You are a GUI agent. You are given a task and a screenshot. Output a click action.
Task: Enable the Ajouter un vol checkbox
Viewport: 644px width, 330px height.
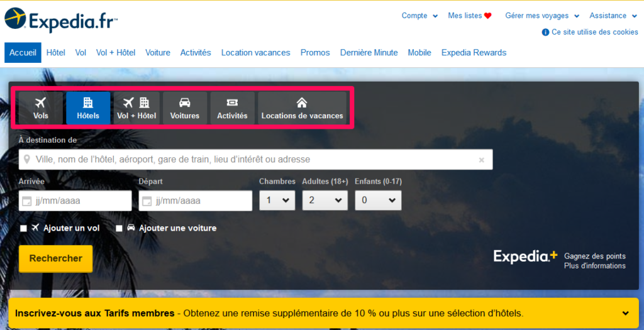tap(23, 228)
